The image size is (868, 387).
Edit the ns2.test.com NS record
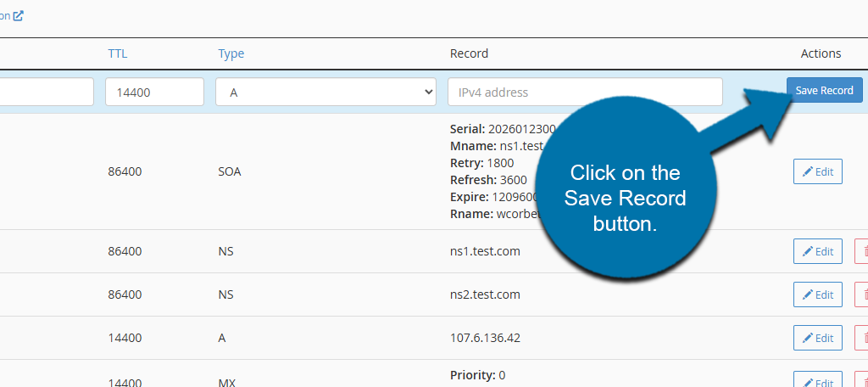818,294
